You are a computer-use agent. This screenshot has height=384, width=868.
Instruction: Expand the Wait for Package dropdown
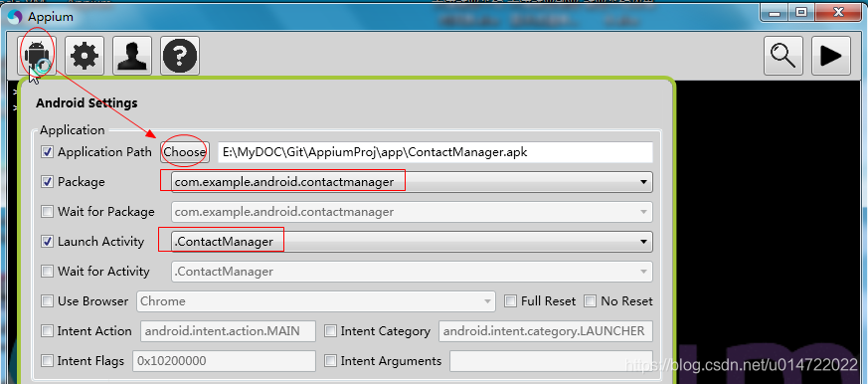pyautogui.click(x=643, y=212)
